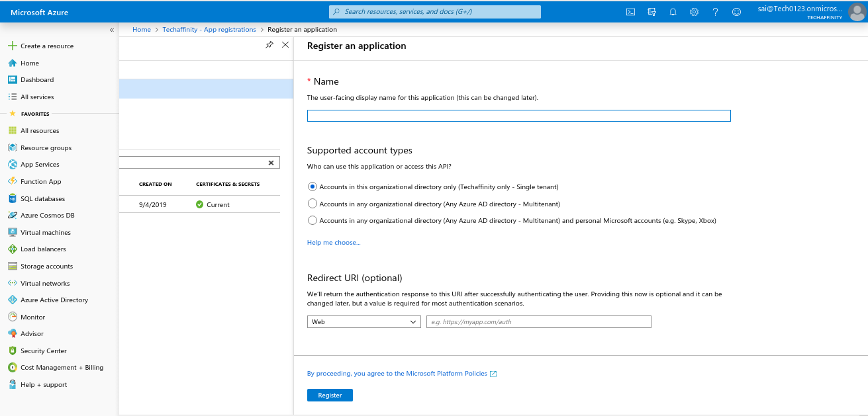Open the Microsoft Platform Policies link
This screenshot has width=868, height=416.
(x=402, y=374)
